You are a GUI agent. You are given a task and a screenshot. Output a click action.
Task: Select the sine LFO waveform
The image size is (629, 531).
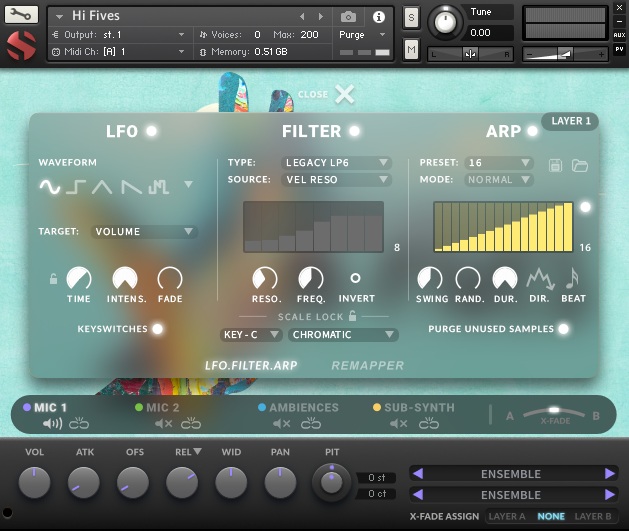50,187
